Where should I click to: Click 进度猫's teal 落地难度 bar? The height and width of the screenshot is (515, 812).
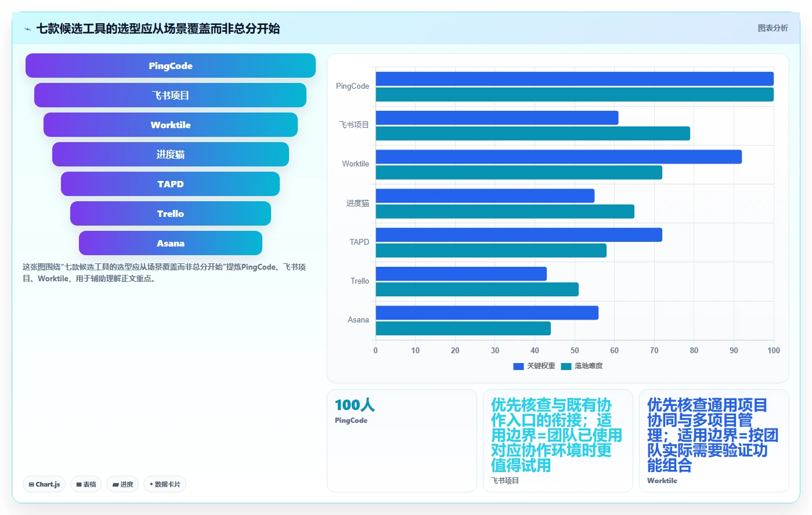(505, 211)
